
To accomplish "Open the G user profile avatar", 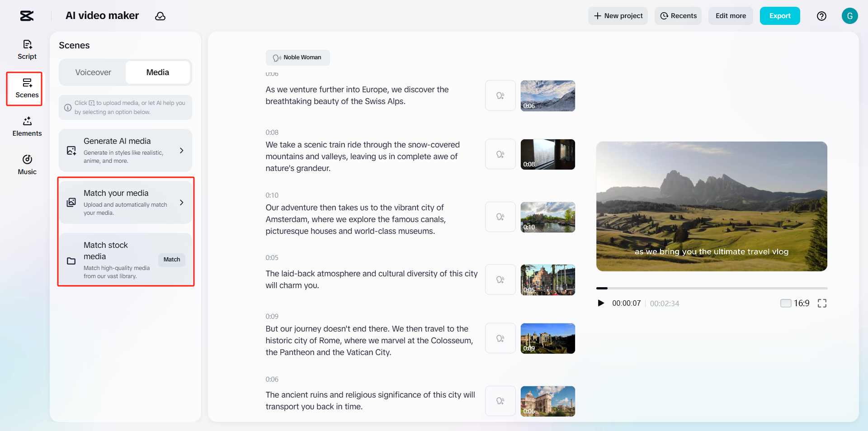I will point(850,16).
